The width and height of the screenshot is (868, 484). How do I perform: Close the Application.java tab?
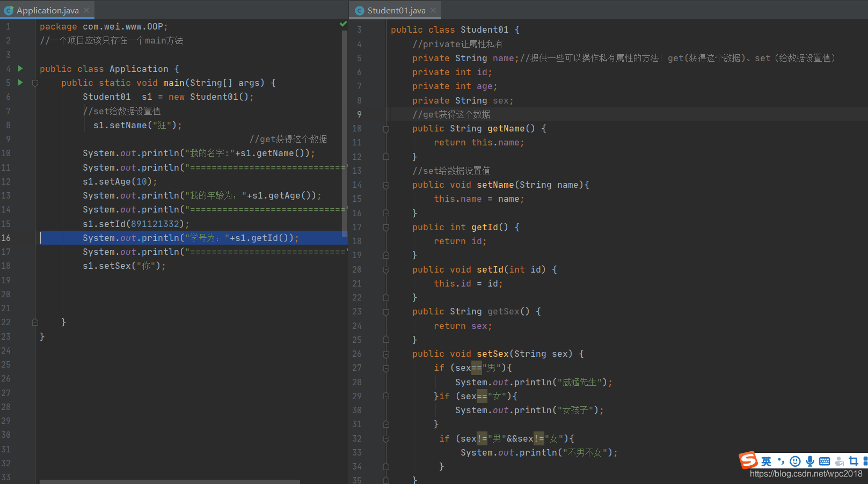(86, 10)
